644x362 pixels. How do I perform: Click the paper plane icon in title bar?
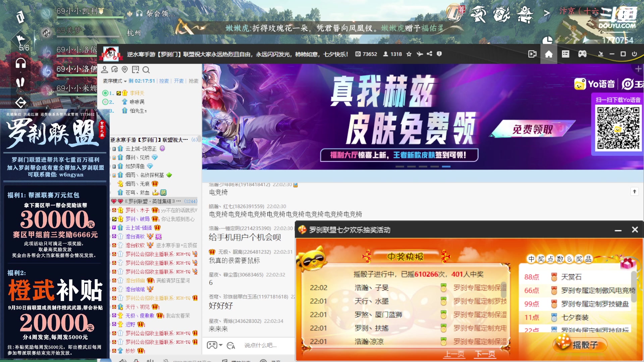click(x=420, y=54)
